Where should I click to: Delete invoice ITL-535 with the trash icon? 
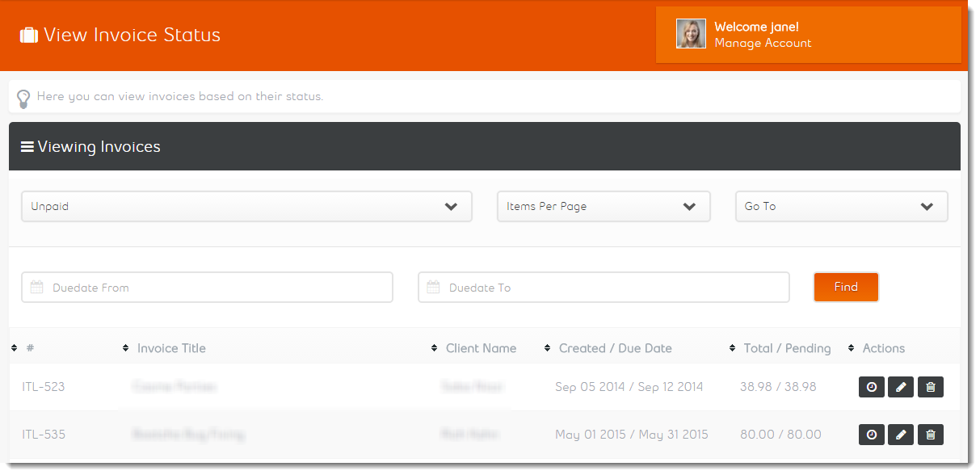[931, 435]
